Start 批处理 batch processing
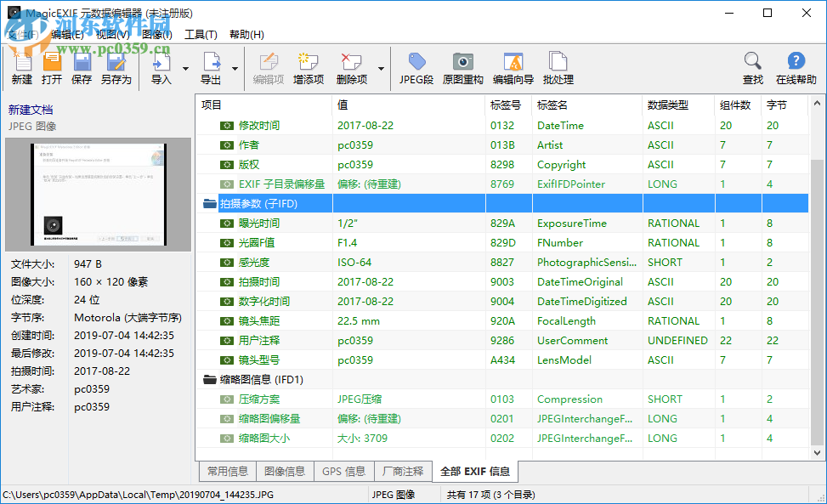 coord(558,68)
